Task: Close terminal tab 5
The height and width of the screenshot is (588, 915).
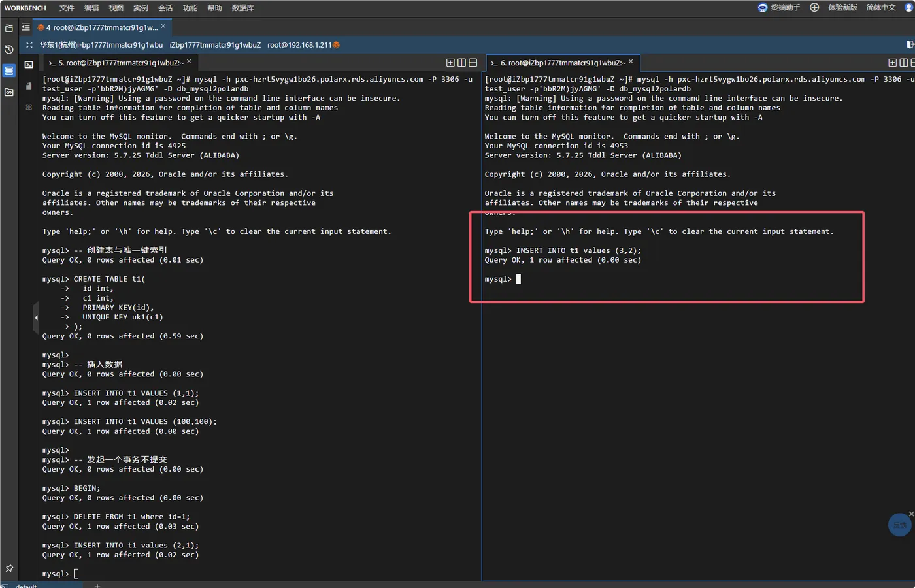Action: click(189, 62)
